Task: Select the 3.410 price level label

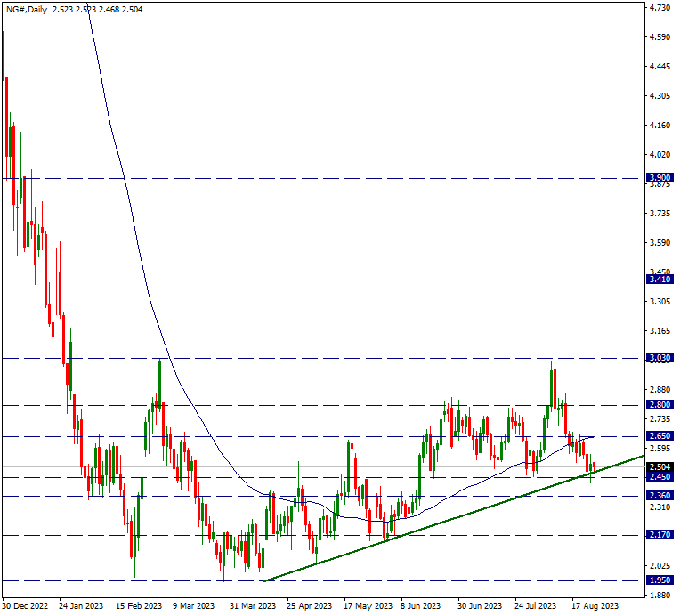Action: (x=660, y=280)
